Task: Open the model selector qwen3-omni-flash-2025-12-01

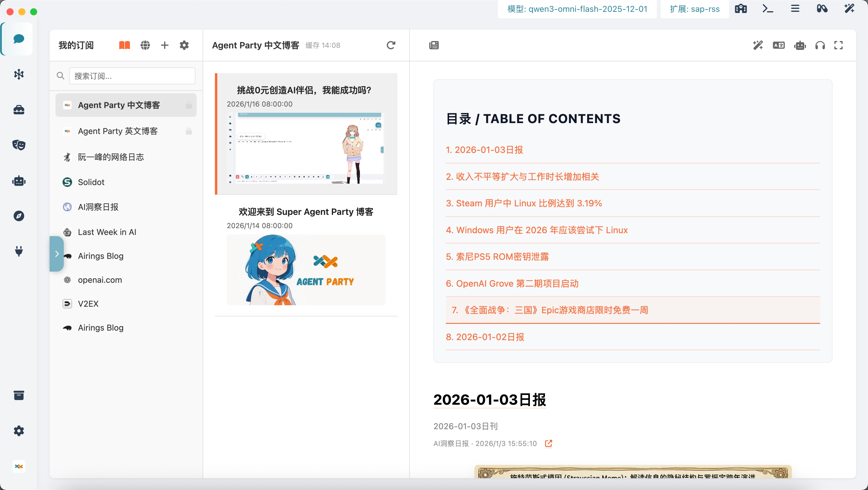Action: [577, 9]
